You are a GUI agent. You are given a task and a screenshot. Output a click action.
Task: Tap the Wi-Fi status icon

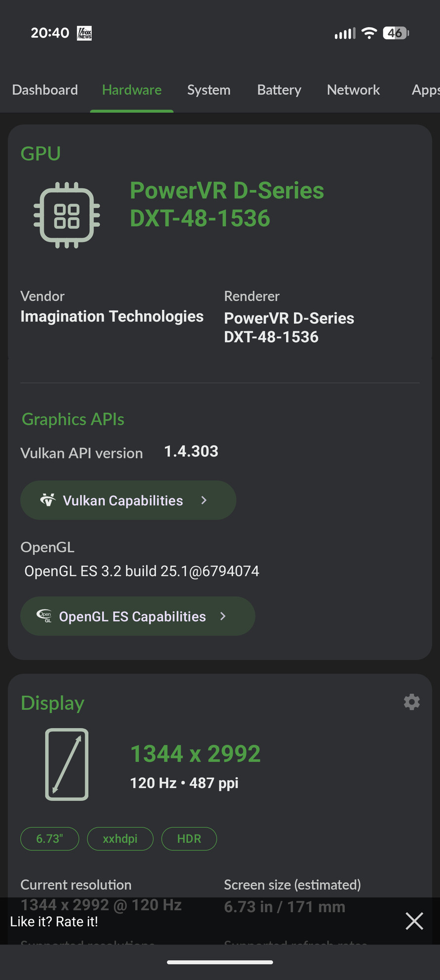point(368,33)
